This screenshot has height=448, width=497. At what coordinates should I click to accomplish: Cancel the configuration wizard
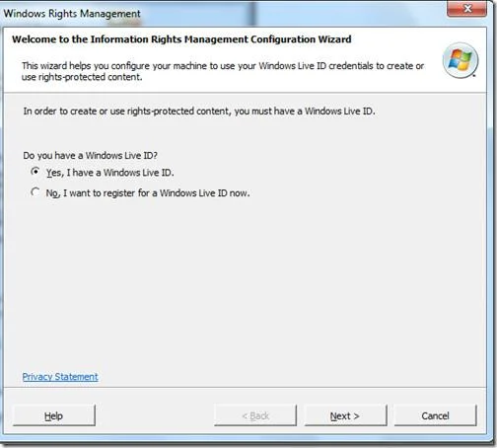(x=435, y=415)
